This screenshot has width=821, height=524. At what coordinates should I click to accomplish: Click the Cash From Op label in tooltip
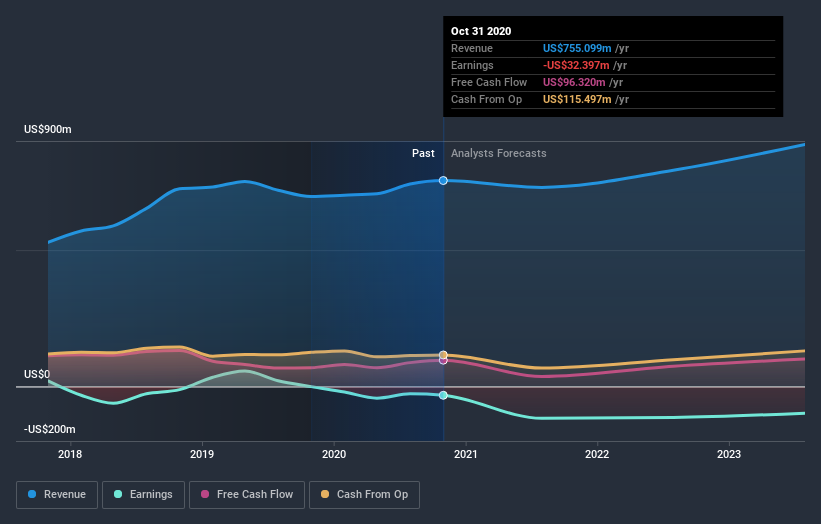click(x=486, y=99)
